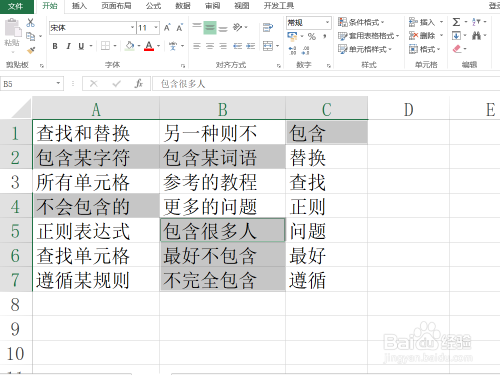Click Decrease Decimal icon
The width and height of the screenshot is (500, 375).
tap(306, 50)
